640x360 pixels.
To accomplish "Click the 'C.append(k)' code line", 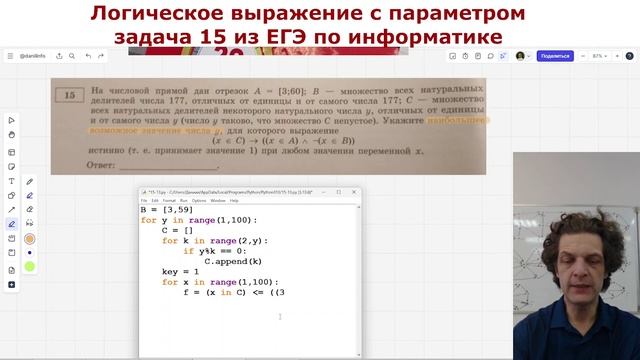I will [x=233, y=262].
